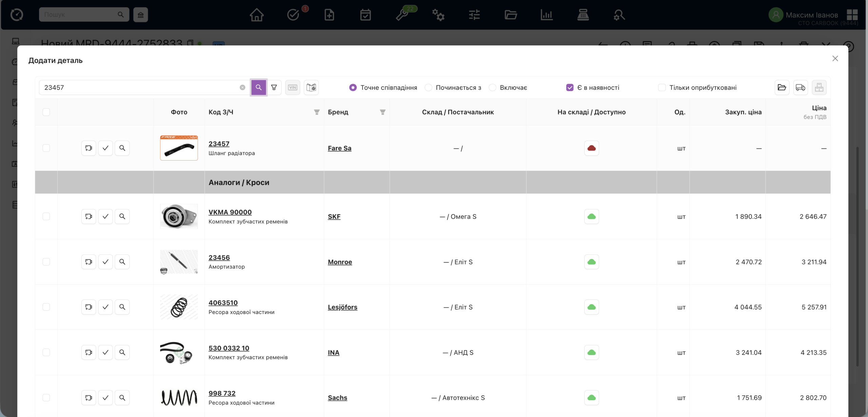Open the VKMA 90000 part link

230,212
